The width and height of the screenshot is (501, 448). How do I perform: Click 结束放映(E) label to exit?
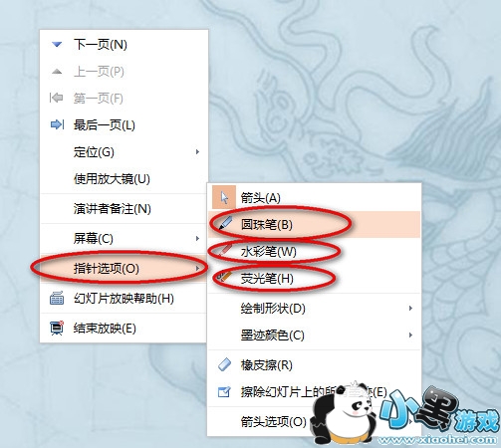coord(105,329)
